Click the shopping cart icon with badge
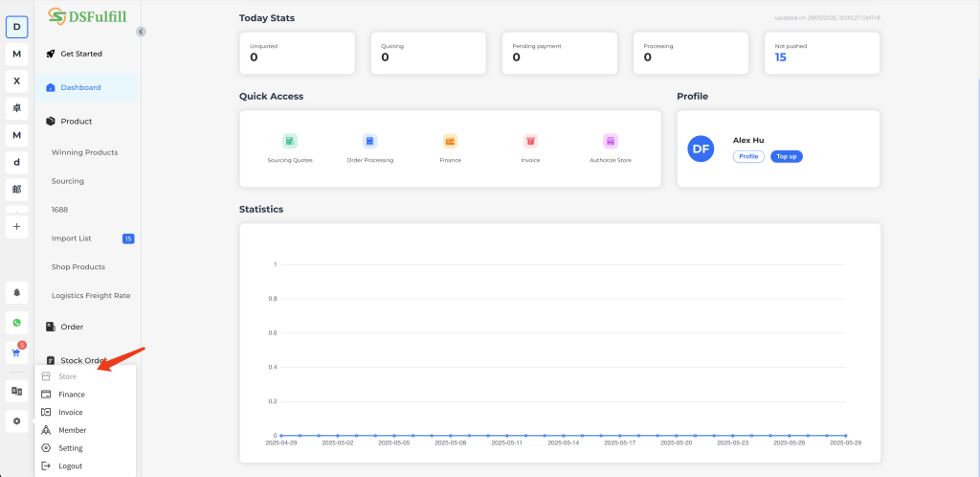This screenshot has width=980, height=477. point(16,352)
